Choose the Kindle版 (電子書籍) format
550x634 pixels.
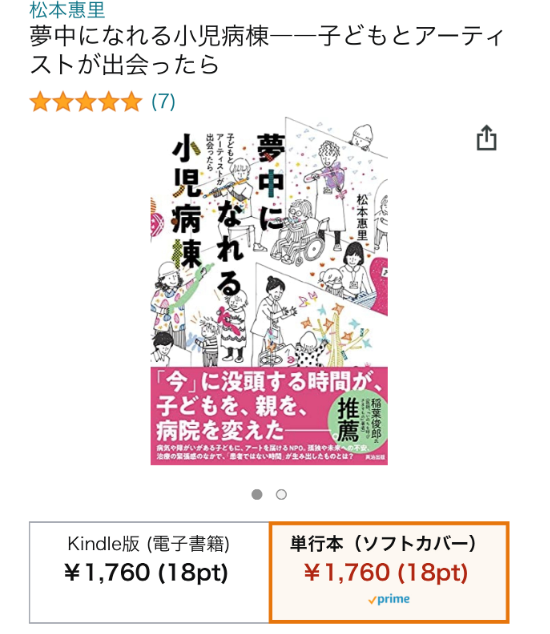149,572
